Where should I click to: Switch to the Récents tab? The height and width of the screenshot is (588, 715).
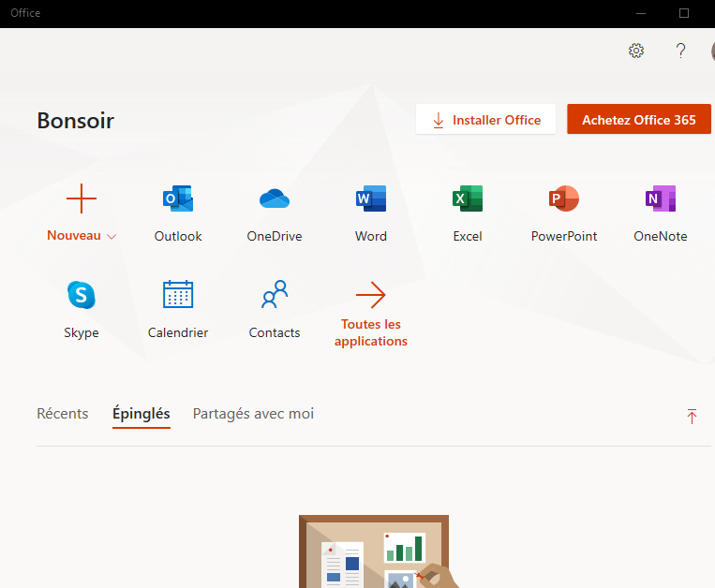63,414
